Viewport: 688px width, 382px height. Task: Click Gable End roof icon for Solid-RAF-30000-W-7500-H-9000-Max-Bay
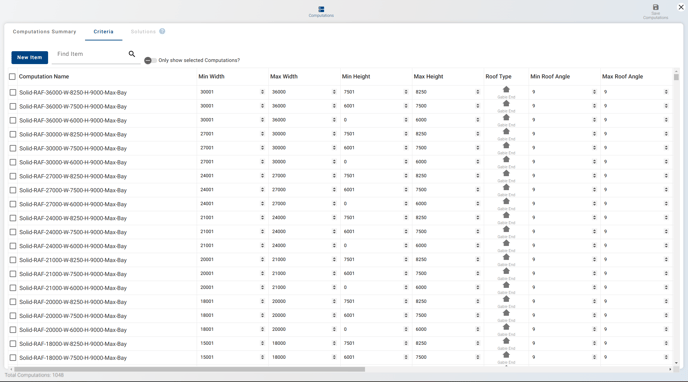pyautogui.click(x=506, y=146)
